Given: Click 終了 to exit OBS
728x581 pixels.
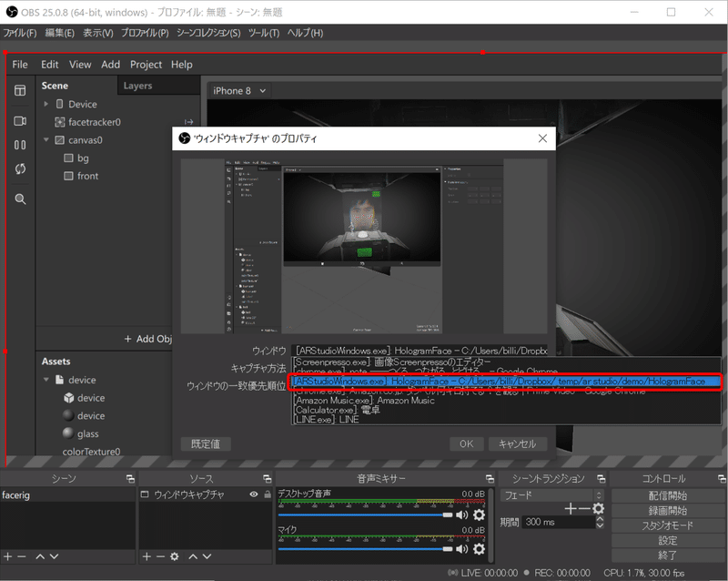Looking at the screenshot, I should tap(668, 555).
